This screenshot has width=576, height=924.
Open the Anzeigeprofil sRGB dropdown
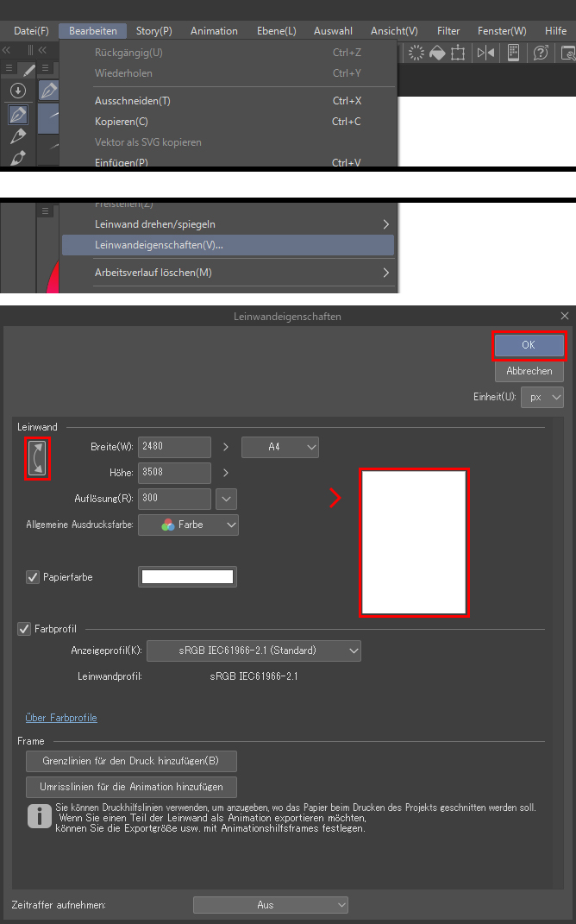254,651
